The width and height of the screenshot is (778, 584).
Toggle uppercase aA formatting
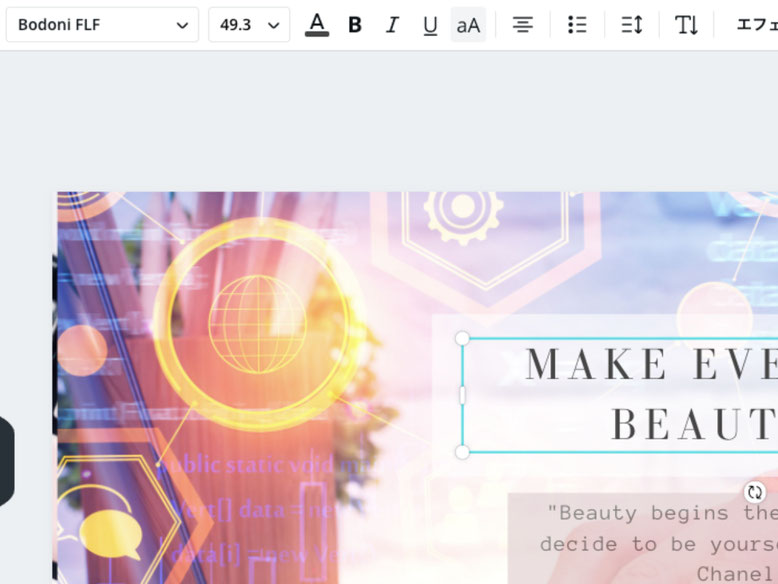tap(468, 24)
